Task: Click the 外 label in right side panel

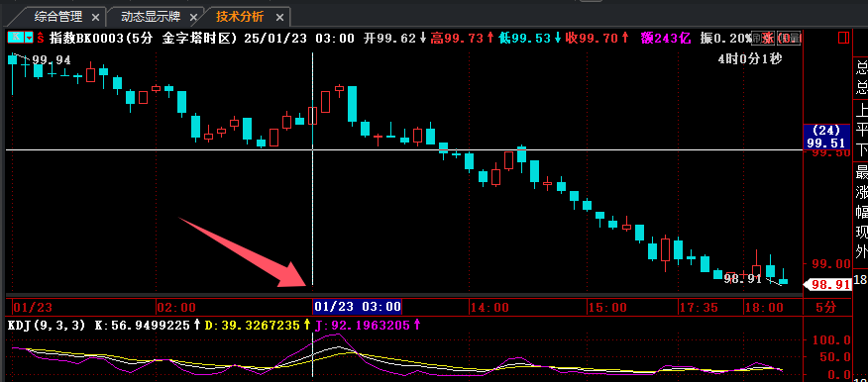Action: click(x=861, y=252)
